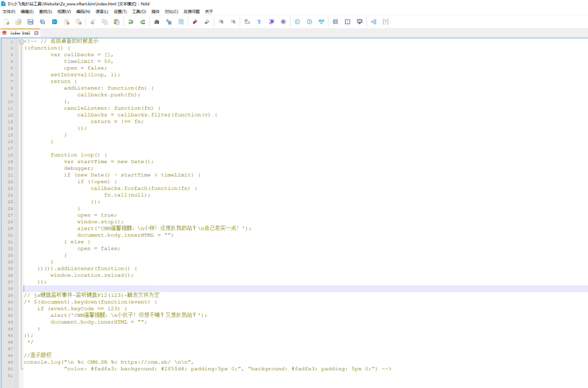Open the 编辑(E) menu
This screenshot has width=588, height=388.
[27, 11]
